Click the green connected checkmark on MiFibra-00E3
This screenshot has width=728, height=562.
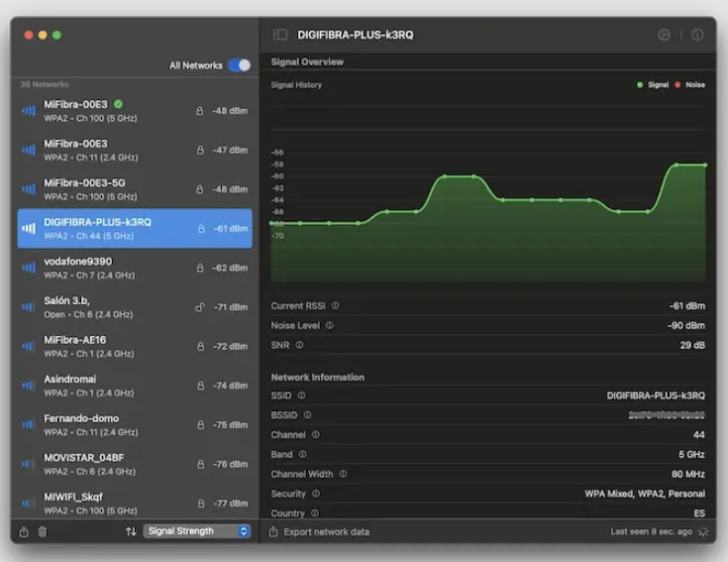tap(119, 104)
